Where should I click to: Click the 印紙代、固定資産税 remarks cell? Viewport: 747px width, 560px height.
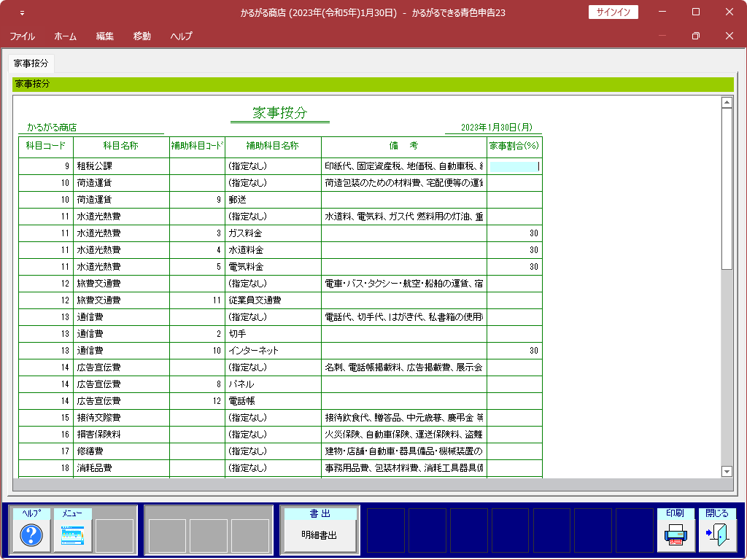[404, 166]
